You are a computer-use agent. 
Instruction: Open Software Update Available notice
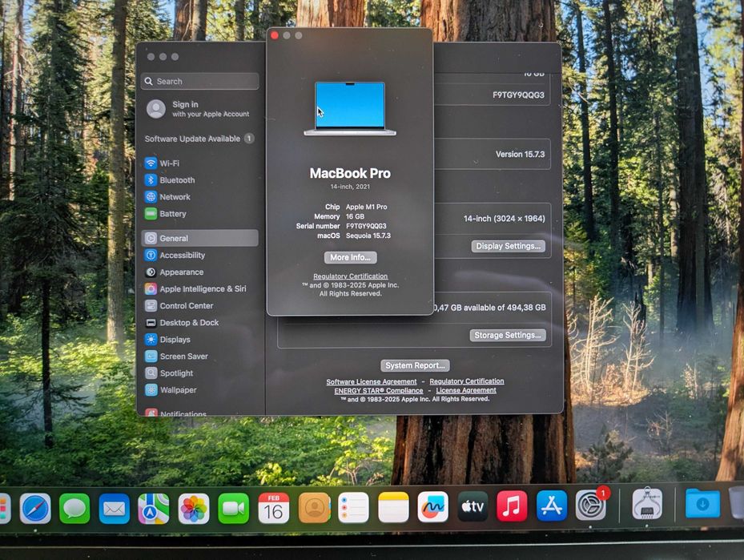click(199, 139)
